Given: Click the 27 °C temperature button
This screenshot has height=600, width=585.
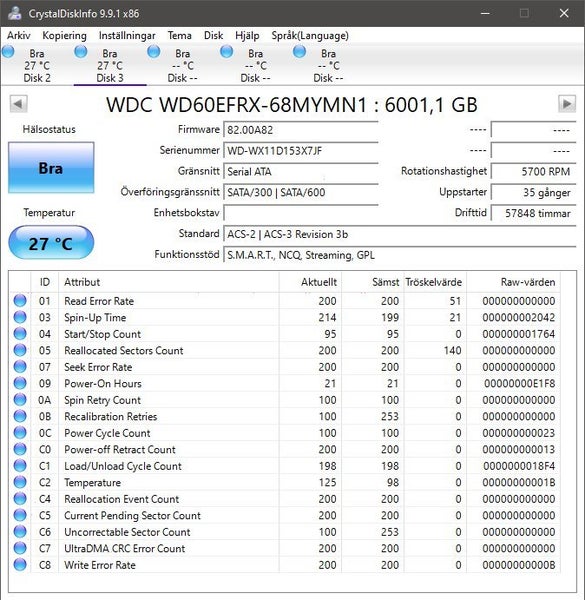Looking at the screenshot, I should (x=51, y=243).
